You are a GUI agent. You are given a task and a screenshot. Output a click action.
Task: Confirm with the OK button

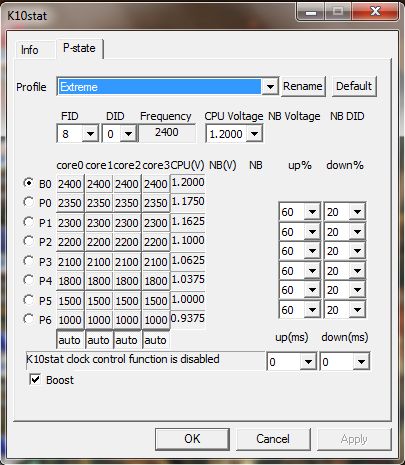[x=192, y=439]
